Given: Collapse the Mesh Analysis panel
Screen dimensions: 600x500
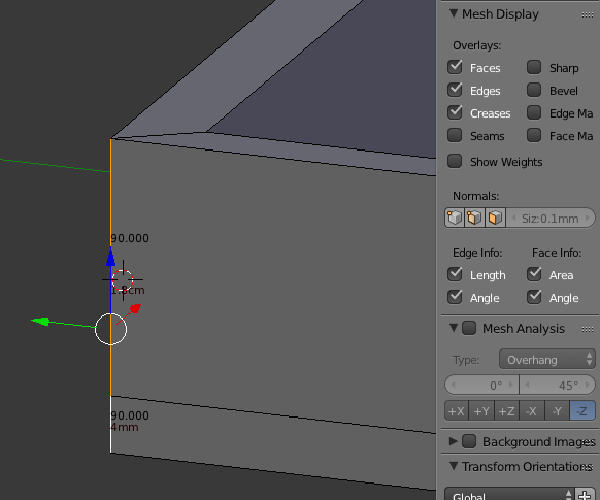Looking at the screenshot, I should [x=454, y=328].
